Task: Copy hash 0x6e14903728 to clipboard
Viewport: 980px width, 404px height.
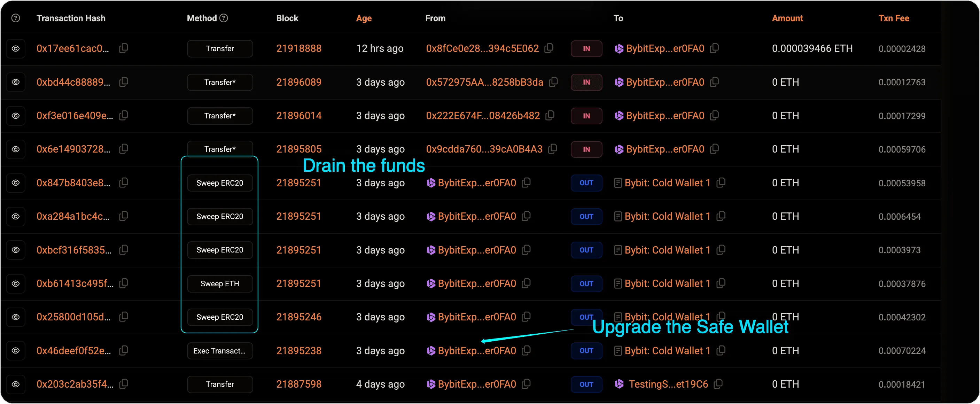Action: (124, 149)
